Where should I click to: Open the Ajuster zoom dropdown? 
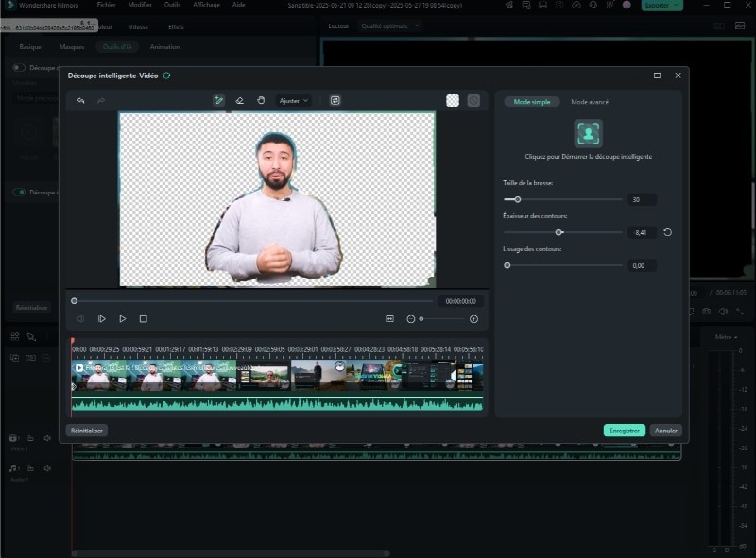coord(293,101)
